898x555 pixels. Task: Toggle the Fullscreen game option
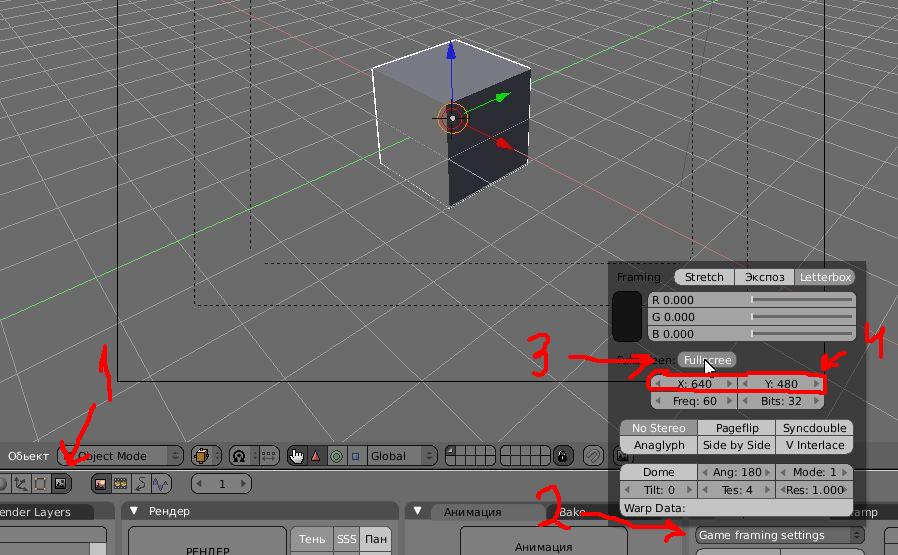point(707,360)
